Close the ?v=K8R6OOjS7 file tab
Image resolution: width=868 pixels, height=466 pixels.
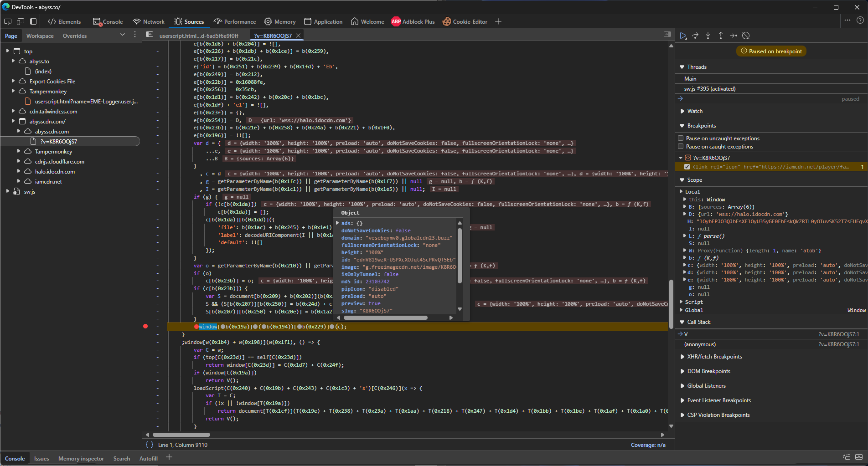coord(298,36)
